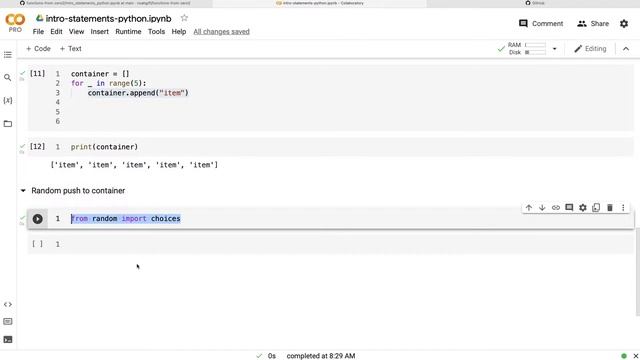
Task: Copy link to the selected cell
Action: pyautogui.click(x=556, y=207)
